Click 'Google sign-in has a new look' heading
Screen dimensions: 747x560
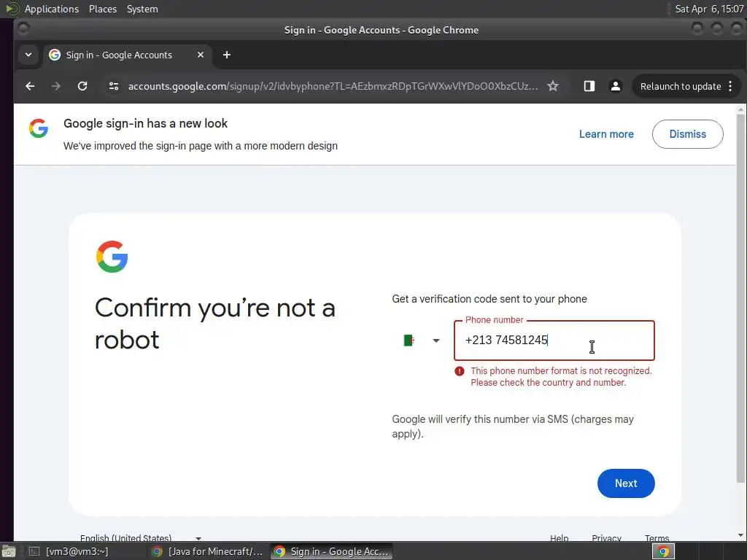(145, 123)
